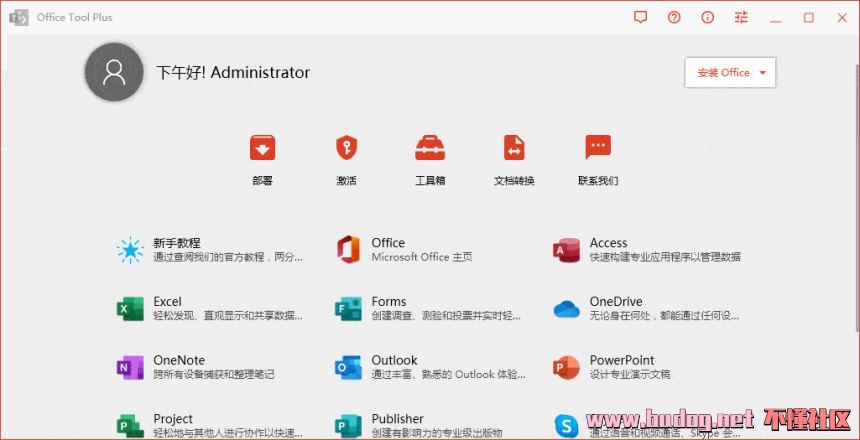Open the 部署 deploy icon
The width and height of the screenshot is (860, 440).
pos(262,148)
